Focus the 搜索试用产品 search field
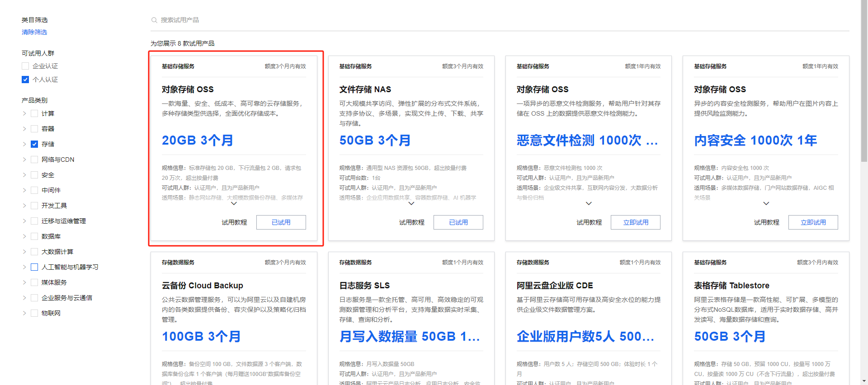Image resolution: width=868 pixels, height=385 pixels. (x=500, y=20)
